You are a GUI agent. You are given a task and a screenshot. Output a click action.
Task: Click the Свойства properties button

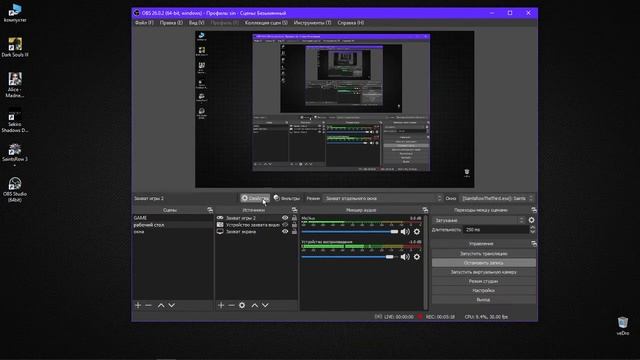pyautogui.click(x=255, y=198)
